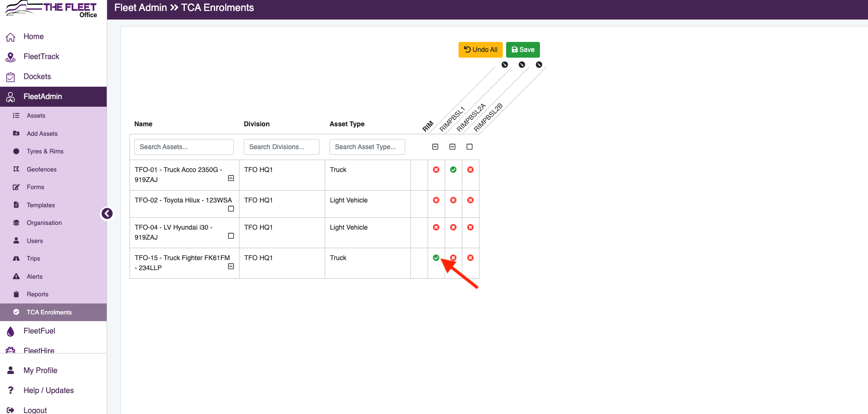868x414 pixels.
Task: Click the 'TFO-04 - LV Hyundai i30 - 919ZAJ' cell
Action: click(x=184, y=232)
